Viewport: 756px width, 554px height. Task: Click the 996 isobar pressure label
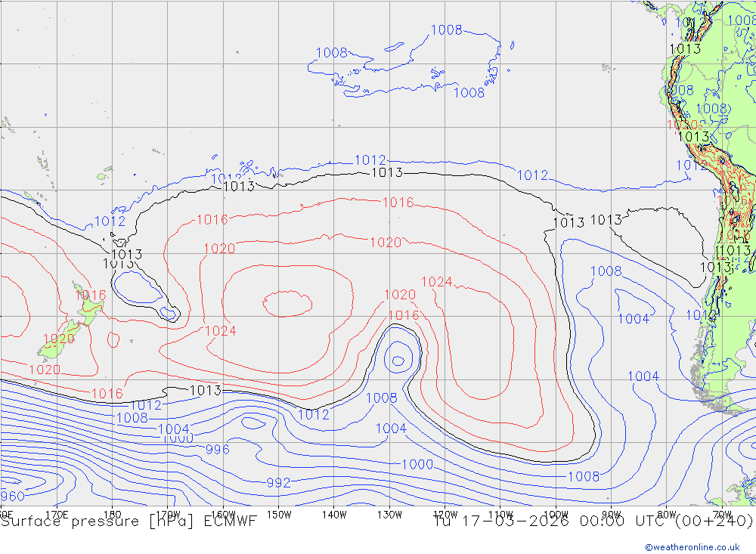(218, 450)
